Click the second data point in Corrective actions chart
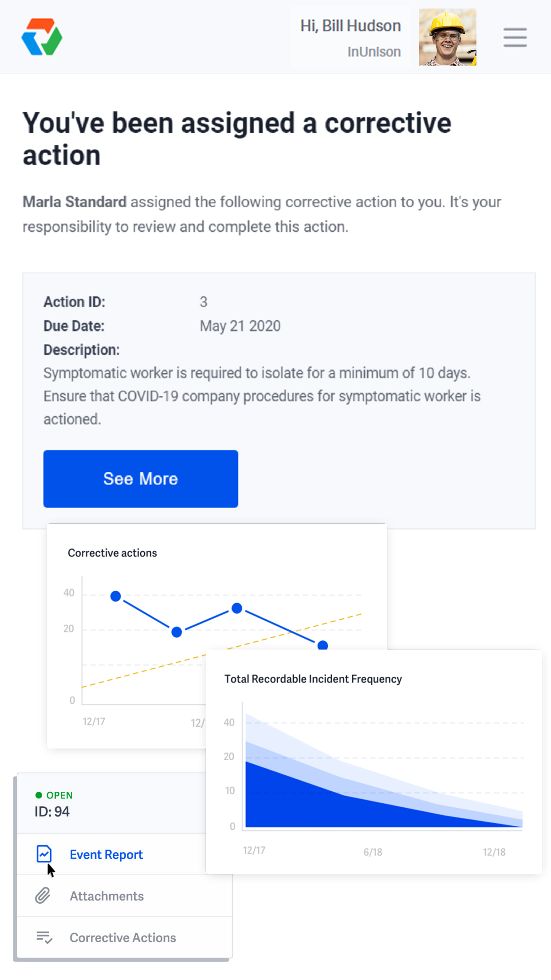This screenshot has width=551, height=980. click(x=177, y=632)
